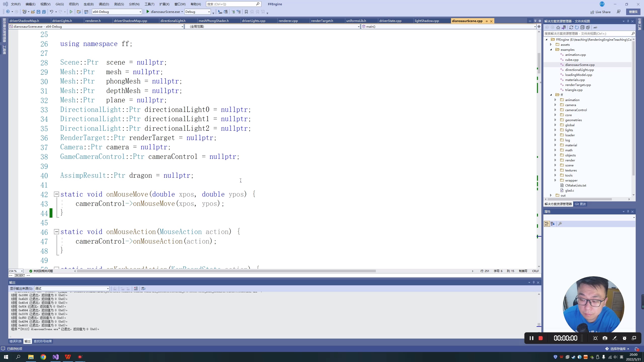Toggle bookmark icon in toolbar

[x=246, y=12]
